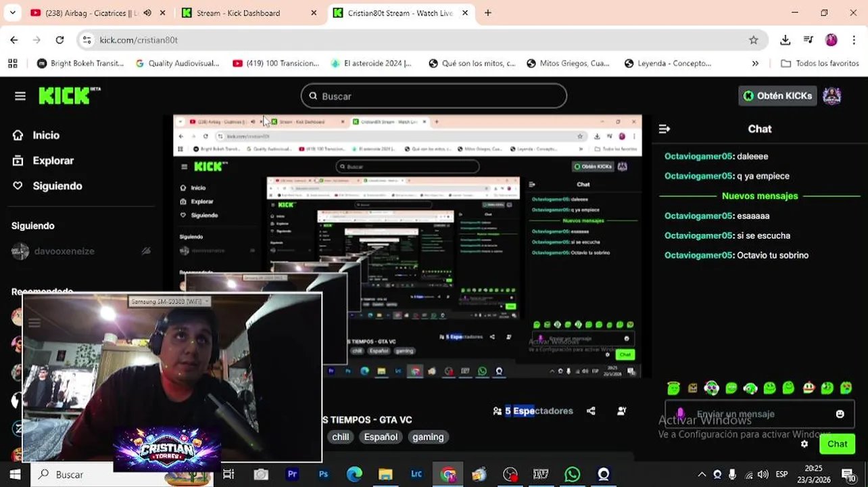Open Premiere Pro from taskbar
This screenshot has height=487, width=868.
point(292,474)
